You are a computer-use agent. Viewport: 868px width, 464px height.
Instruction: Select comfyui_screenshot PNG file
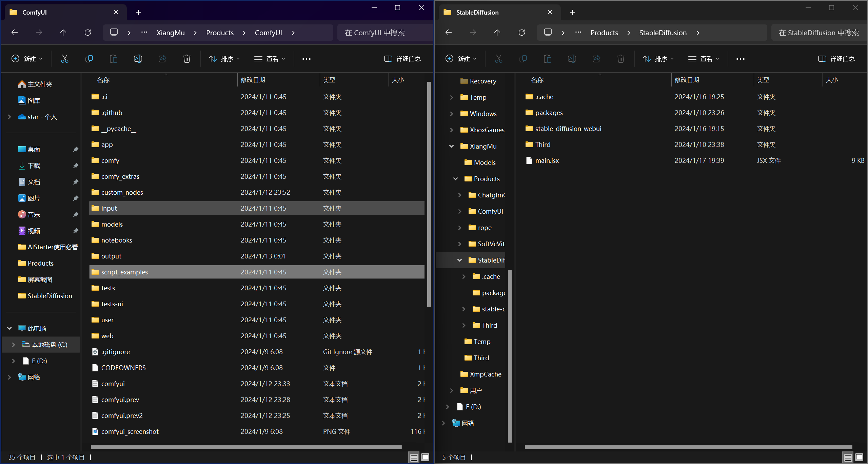point(257,431)
